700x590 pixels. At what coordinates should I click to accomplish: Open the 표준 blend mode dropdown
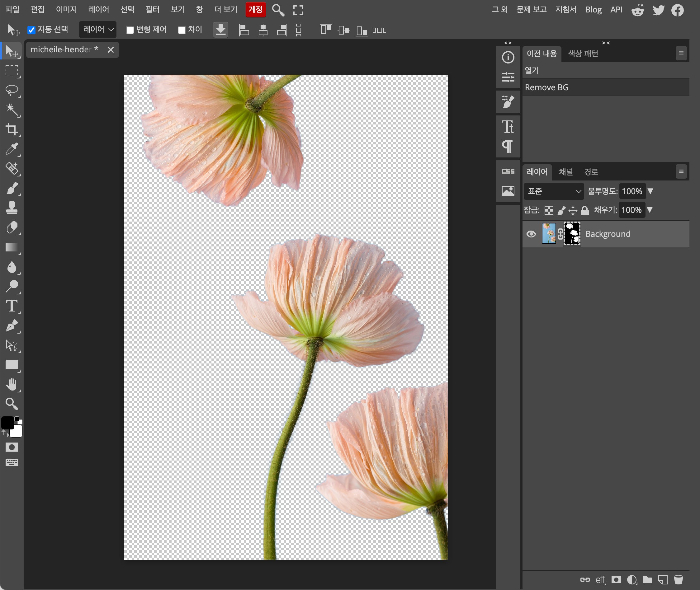(x=553, y=191)
